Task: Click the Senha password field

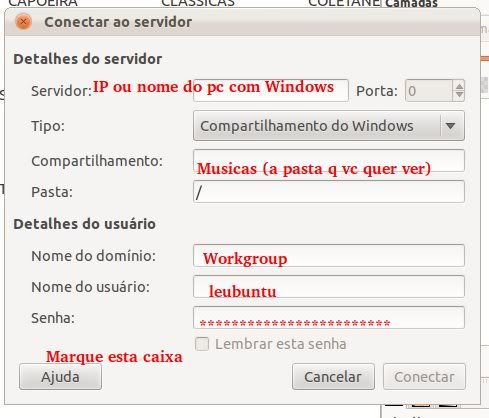Action: pos(329,318)
